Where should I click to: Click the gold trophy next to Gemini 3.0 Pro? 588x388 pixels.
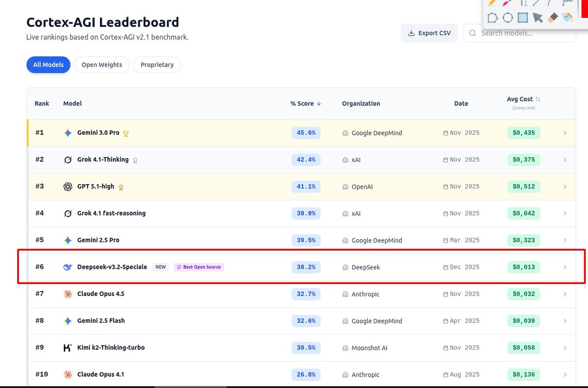pyautogui.click(x=126, y=133)
